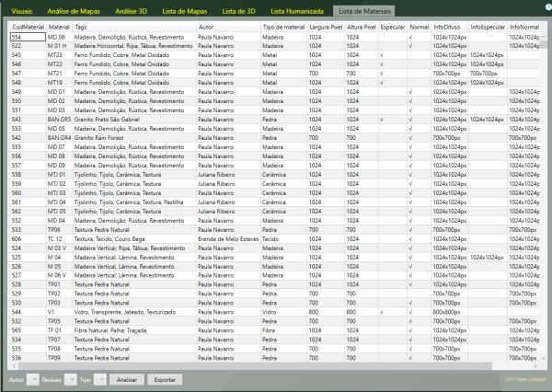The image size is (552, 392).
Task: Click the Analisar button
Action: 128,379
